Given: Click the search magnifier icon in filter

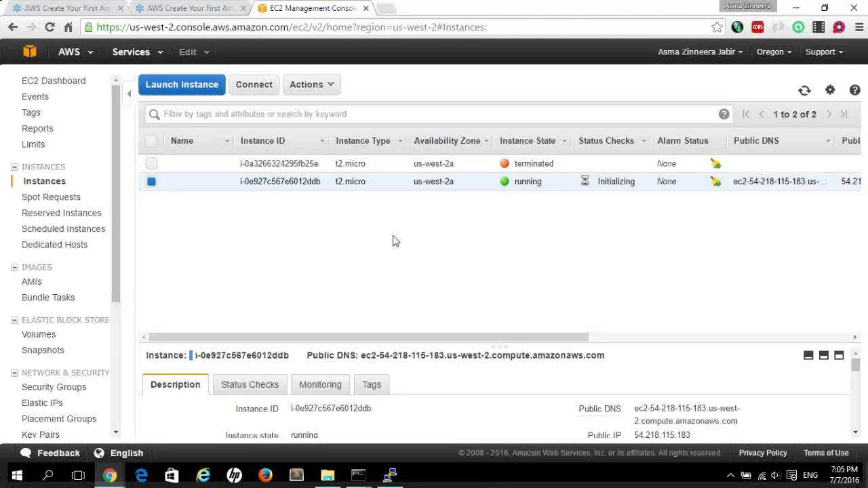Looking at the screenshot, I should click(155, 115).
